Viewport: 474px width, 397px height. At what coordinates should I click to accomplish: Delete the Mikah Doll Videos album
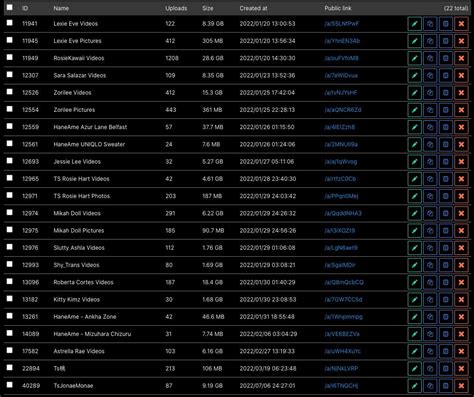point(461,213)
